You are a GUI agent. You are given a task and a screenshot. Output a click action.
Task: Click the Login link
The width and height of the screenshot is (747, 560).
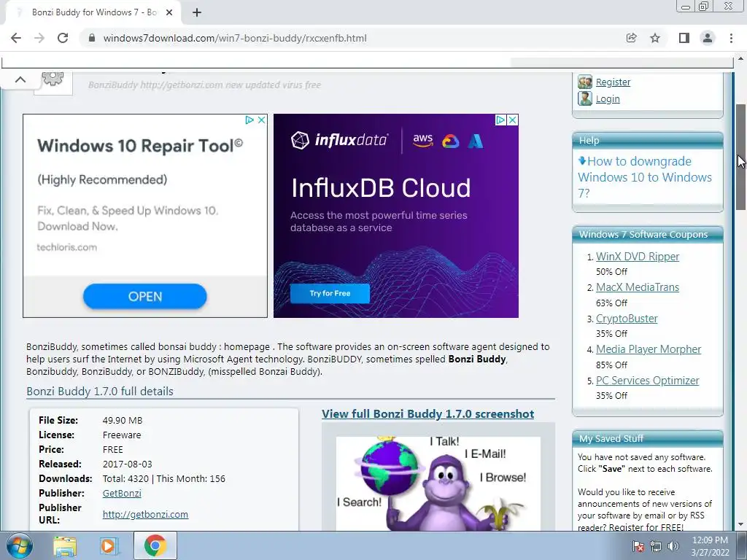(x=608, y=98)
